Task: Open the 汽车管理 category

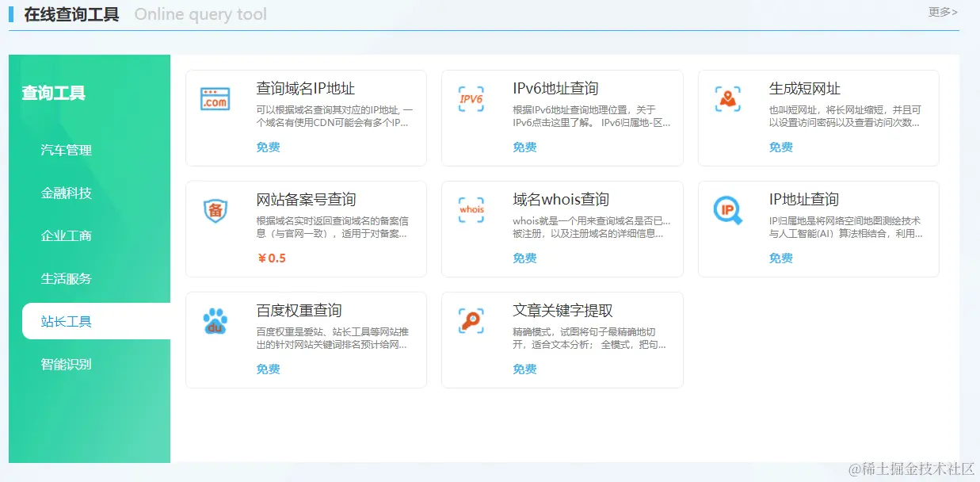Action: pyautogui.click(x=67, y=150)
